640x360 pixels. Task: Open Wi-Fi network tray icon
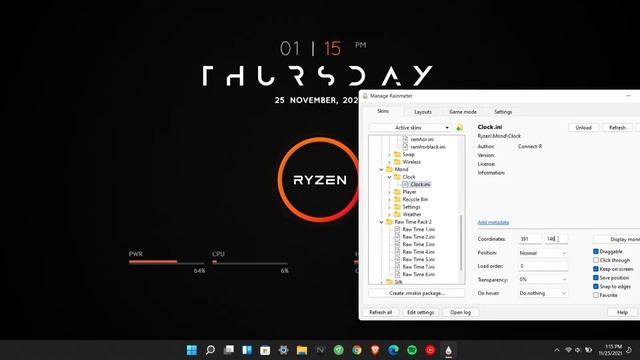click(x=568, y=350)
